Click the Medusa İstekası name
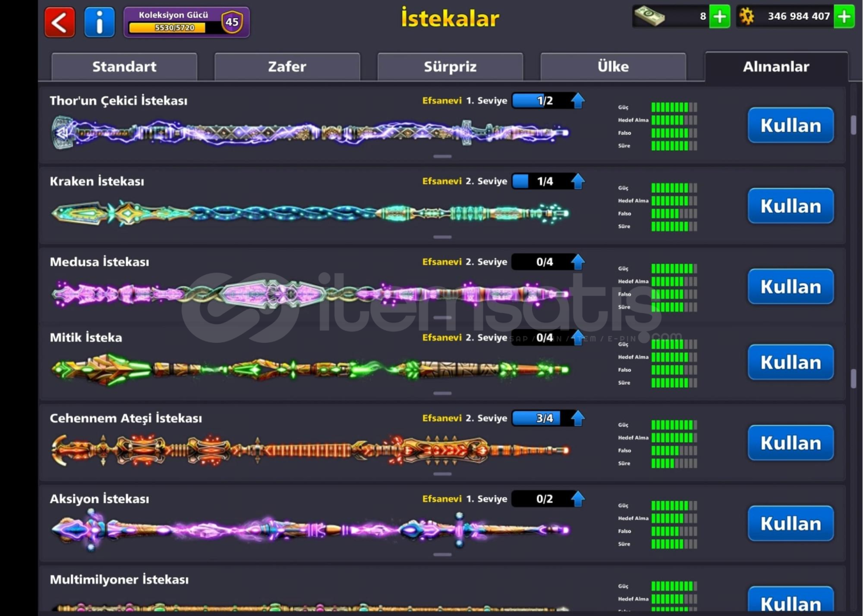This screenshot has height=616, width=863. [99, 262]
